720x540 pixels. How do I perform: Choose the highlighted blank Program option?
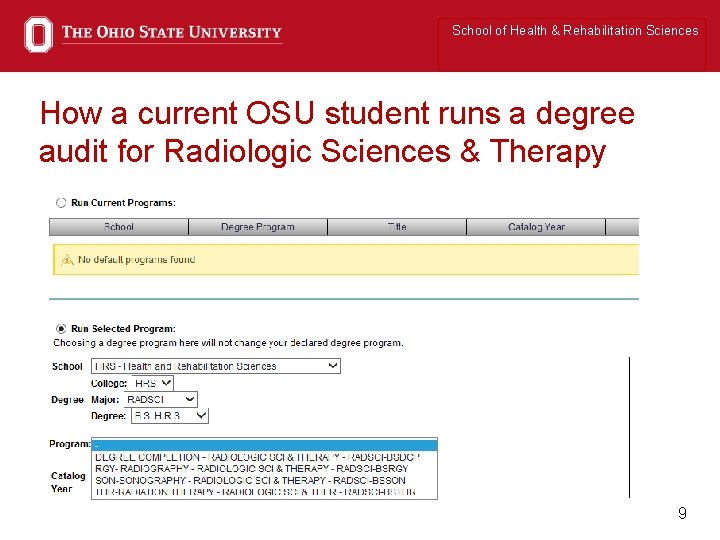[264, 445]
